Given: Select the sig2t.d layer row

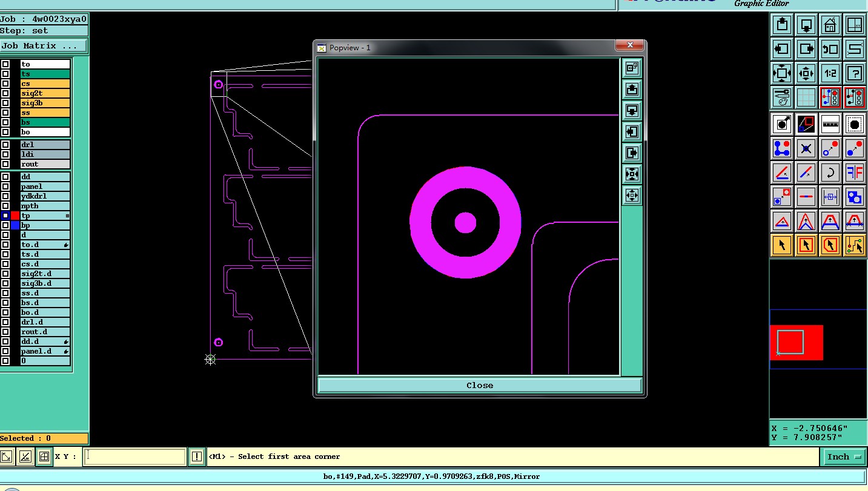Looking at the screenshot, I should click(45, 274).
